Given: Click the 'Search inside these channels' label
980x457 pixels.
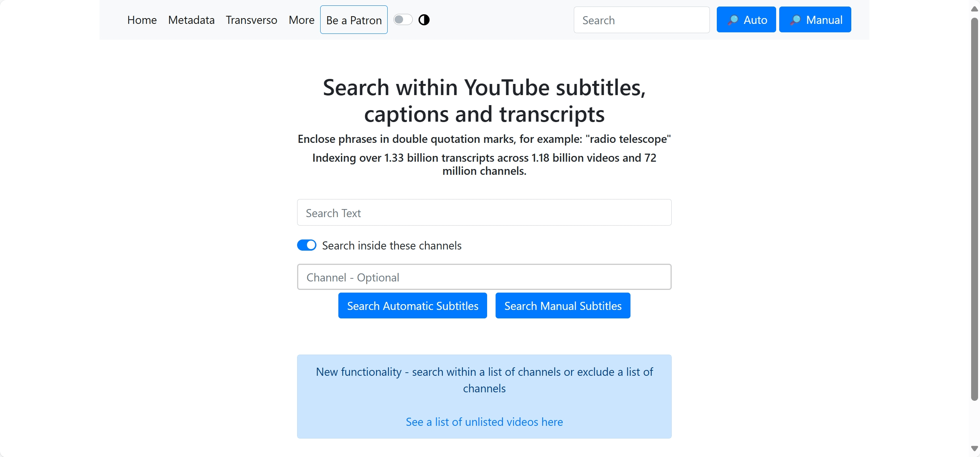Looking at the screenshot, I should pos(392,246).
